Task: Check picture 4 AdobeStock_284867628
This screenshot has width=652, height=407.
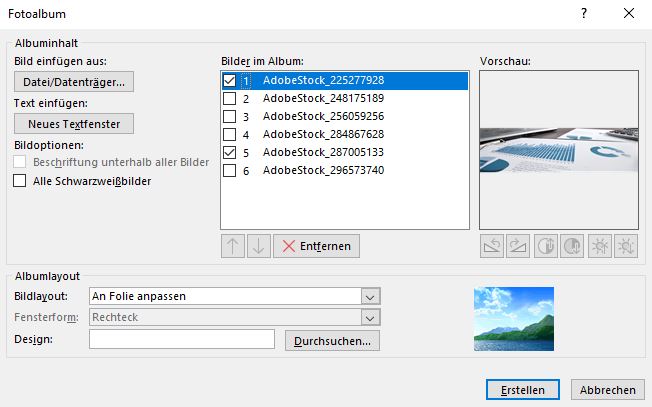Action: pyautogui.click(x=230, y=134)
